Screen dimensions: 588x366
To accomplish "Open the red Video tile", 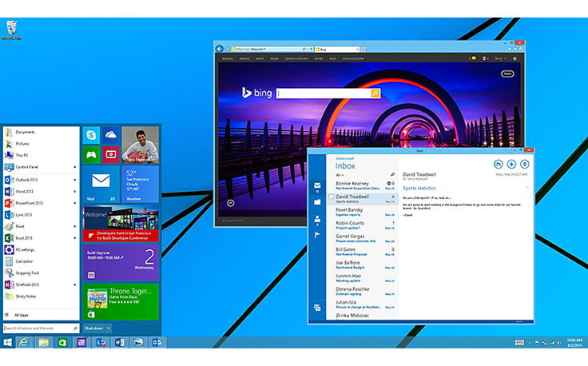I will tap(110, 154).
